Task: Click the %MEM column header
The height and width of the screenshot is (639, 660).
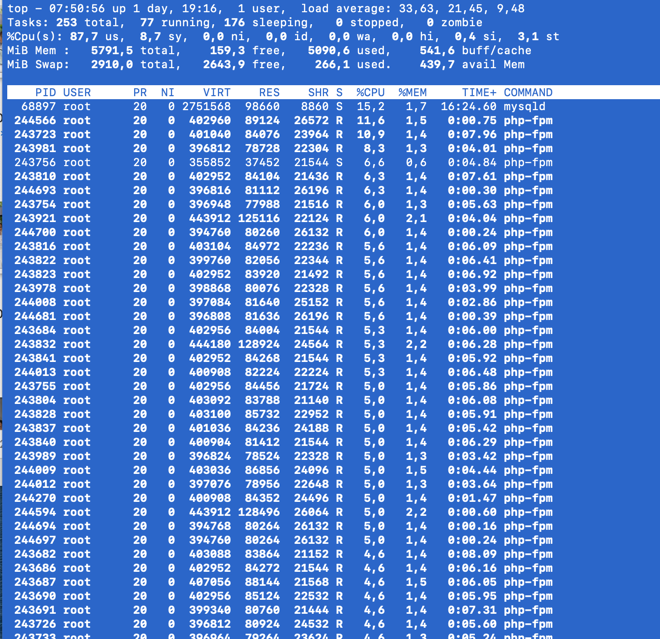Action: point(412,92)
